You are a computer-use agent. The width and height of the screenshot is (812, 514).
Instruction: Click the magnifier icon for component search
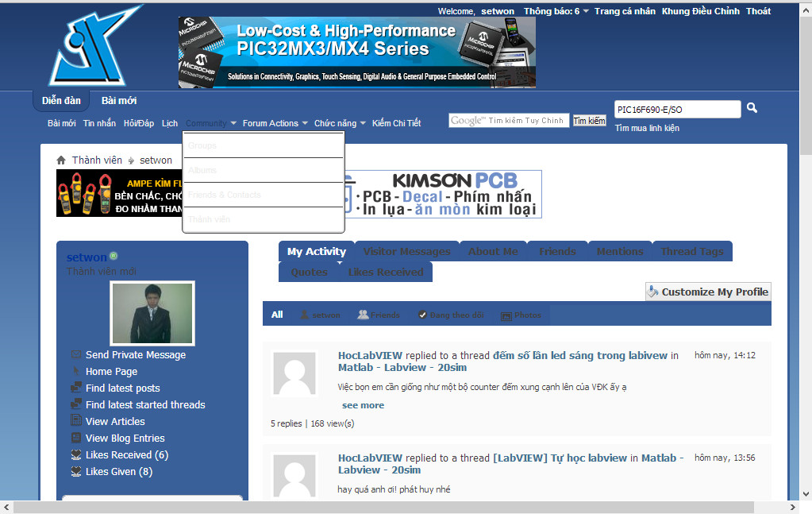pyautogui.click(x=752, y=108)
